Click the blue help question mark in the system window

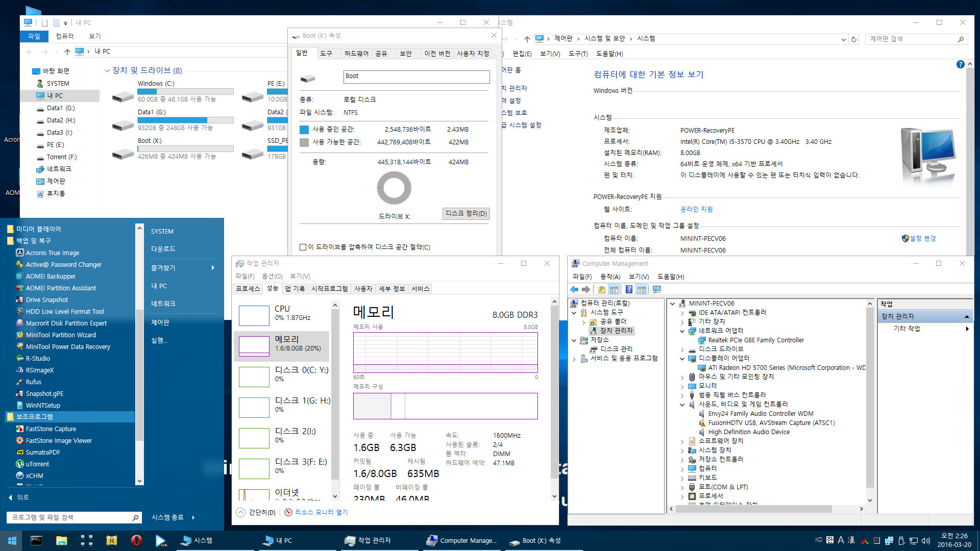click(x=960, y=64)
